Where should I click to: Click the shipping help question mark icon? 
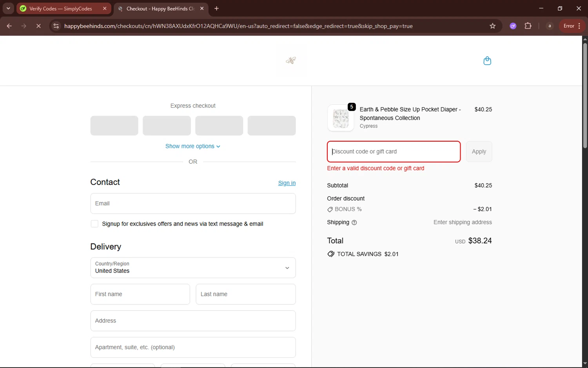tap(354, 222)
